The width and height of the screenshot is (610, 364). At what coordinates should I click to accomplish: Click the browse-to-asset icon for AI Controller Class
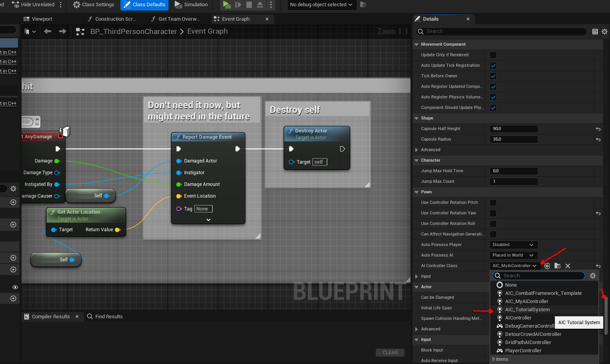tap(558, 266)
